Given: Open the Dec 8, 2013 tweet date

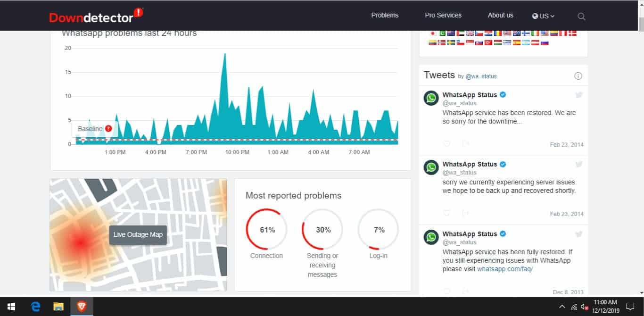Looking at the screenshot, I should tap(568, 292).
